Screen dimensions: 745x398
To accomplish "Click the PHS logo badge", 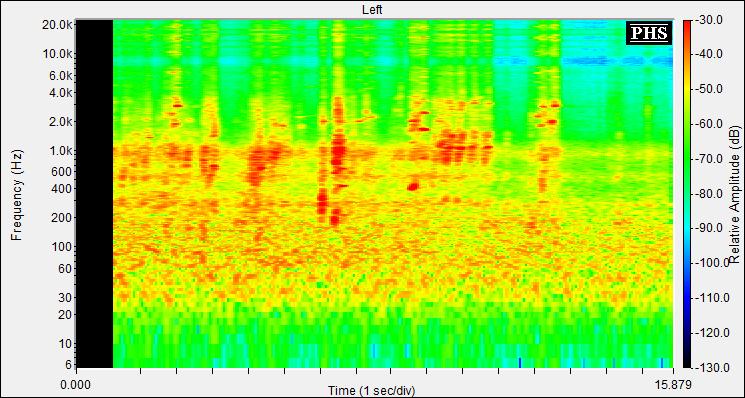I will pyautogui.click(x=649, y=33).
